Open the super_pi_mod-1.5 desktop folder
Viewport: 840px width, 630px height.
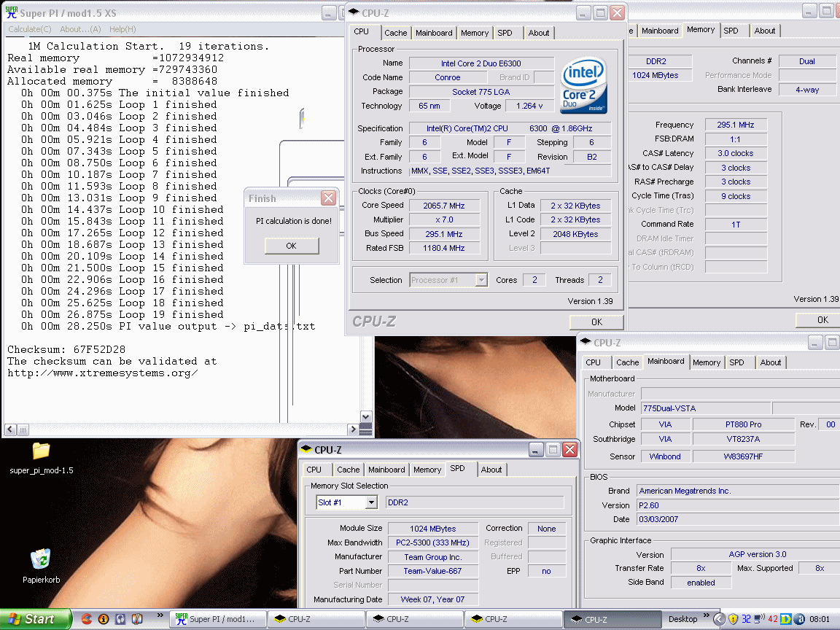click(x=42, y=458)
